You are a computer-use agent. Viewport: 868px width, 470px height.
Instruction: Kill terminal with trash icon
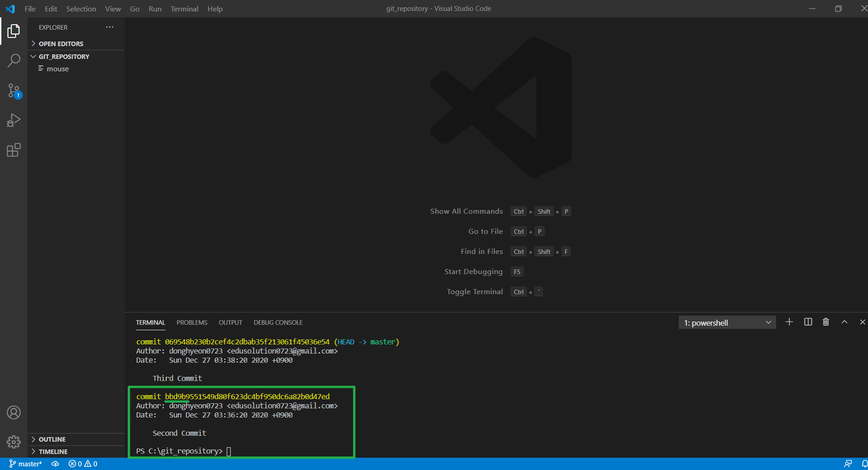(x=826, y=322)
